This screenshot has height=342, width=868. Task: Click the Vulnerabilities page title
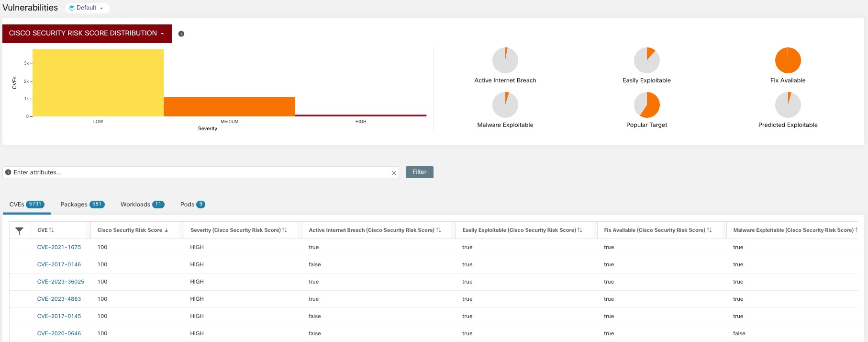(30, 8)
